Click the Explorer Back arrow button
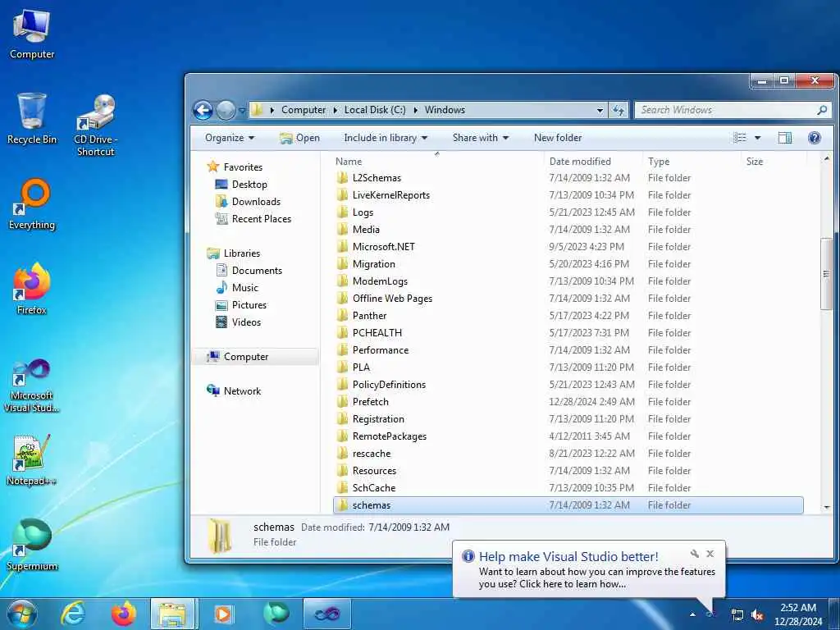The height and width of the screenshot is (630, 840). (x=203, y=111)
